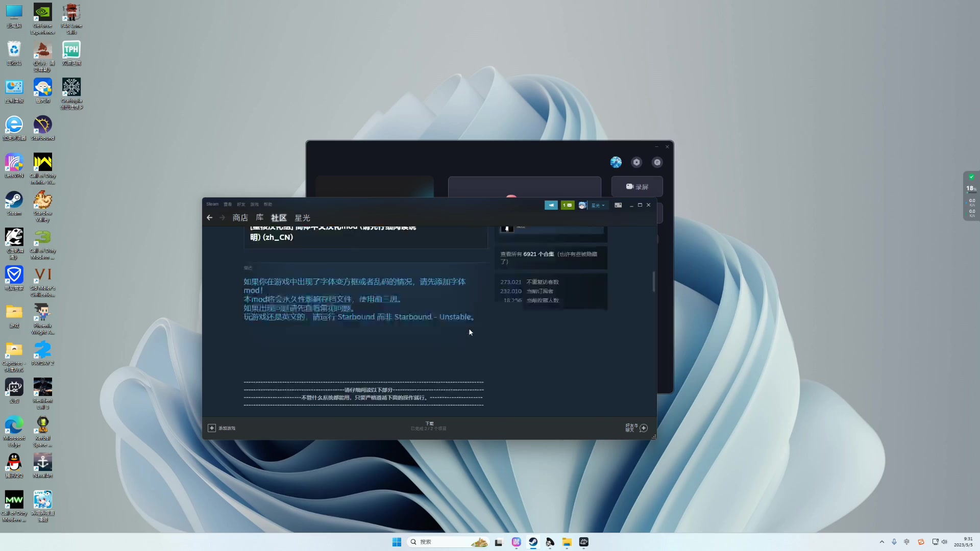Open the 库 library tab in Steam

pos(260,218)
